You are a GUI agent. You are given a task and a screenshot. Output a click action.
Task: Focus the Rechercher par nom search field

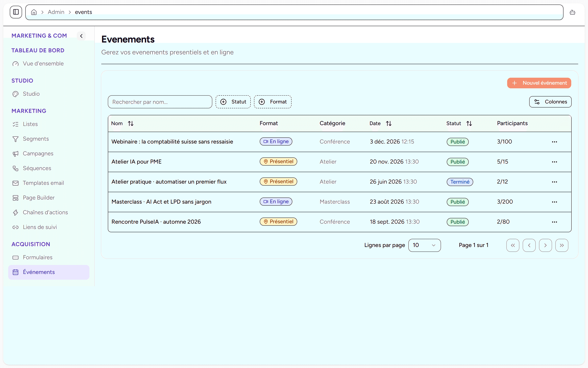160,102
